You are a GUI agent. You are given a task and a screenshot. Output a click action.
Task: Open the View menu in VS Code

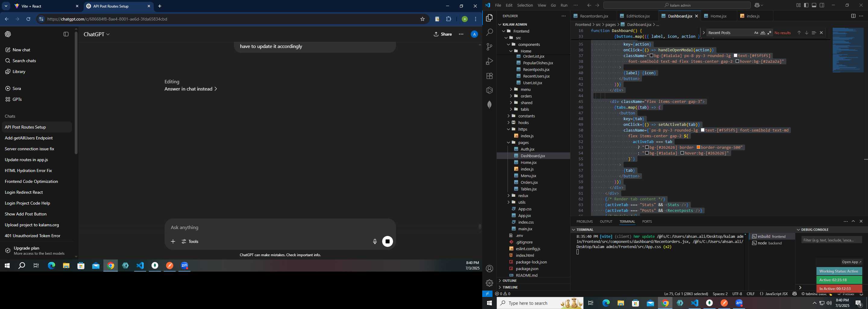tap(542, 5)
